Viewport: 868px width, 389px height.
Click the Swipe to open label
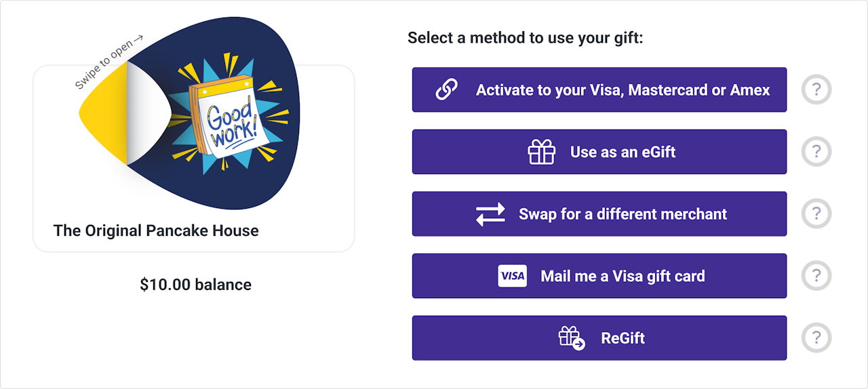pos(108,62)
